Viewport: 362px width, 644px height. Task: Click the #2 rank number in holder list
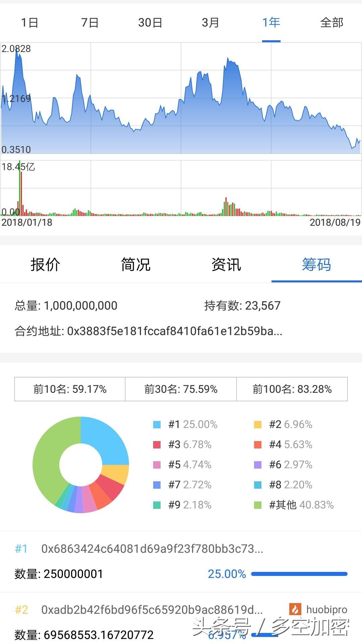(x=21, y=610)
